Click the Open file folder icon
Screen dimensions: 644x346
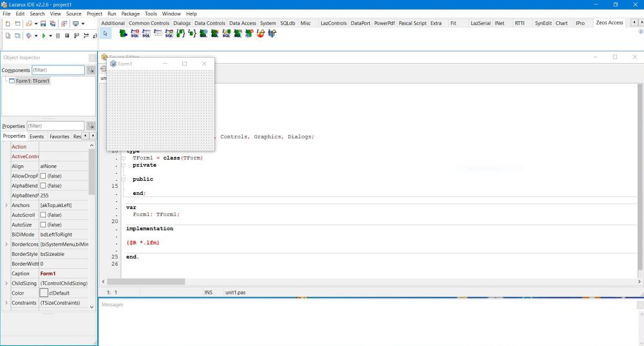tap(28, 24)
